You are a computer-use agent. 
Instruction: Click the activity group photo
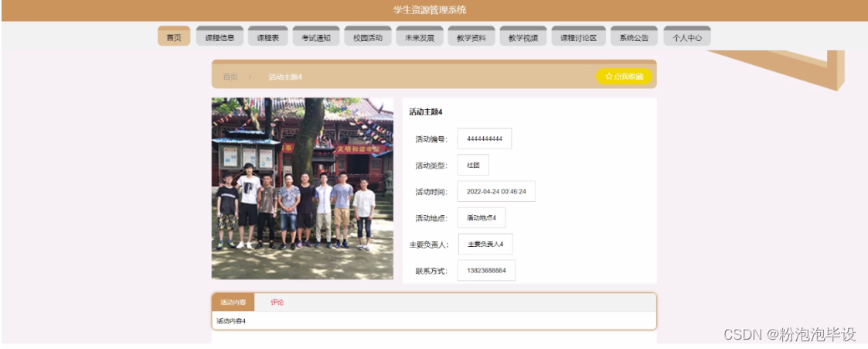click(x=302, y=188)
